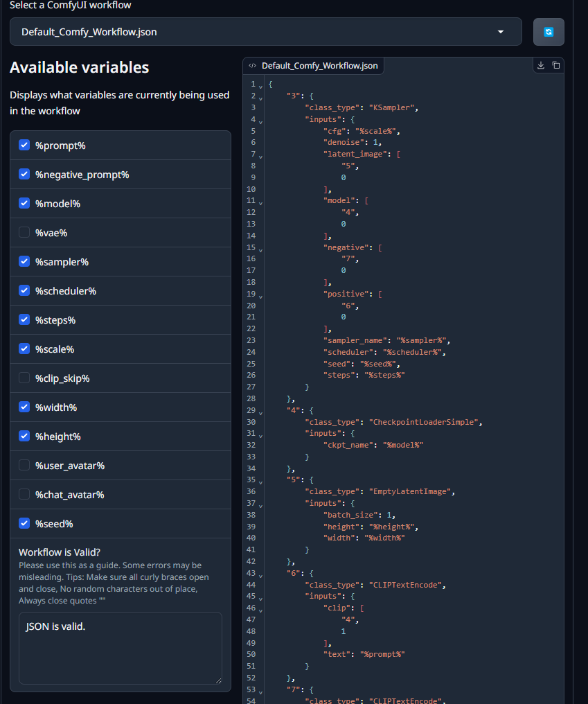
Task: Copy the workflow code to clipboard
Action: tap(555, 66)
